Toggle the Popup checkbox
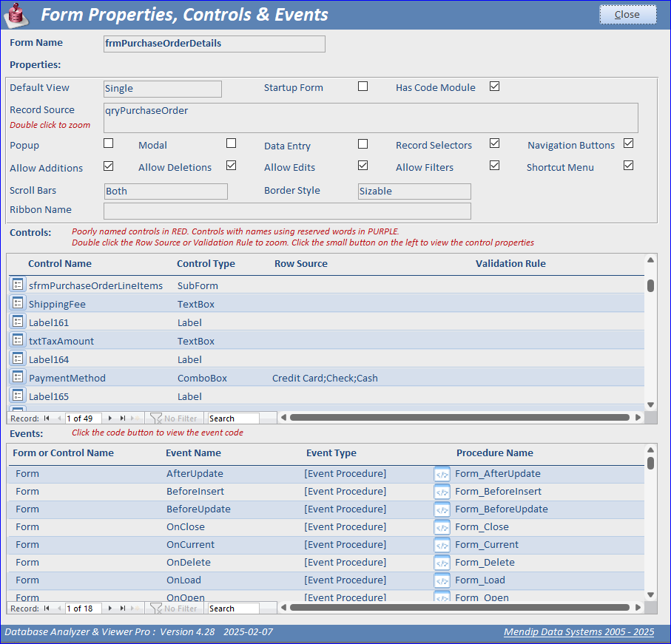Viewport: 671px width, 644px height. click(x=108, y=143)
